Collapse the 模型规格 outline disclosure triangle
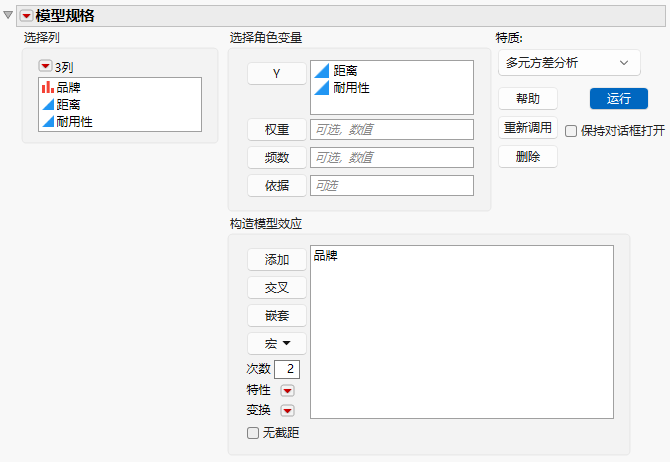The height and width of the screenshot is (462, 670). pos(8,15)
